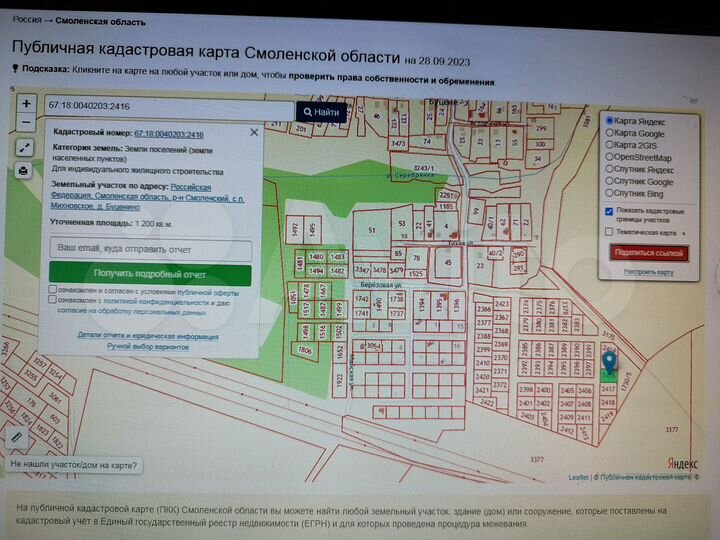The width and height of the screenshot is (720, 540).
Task: Select the ruler measurement tool
Action: pos(16,437)
